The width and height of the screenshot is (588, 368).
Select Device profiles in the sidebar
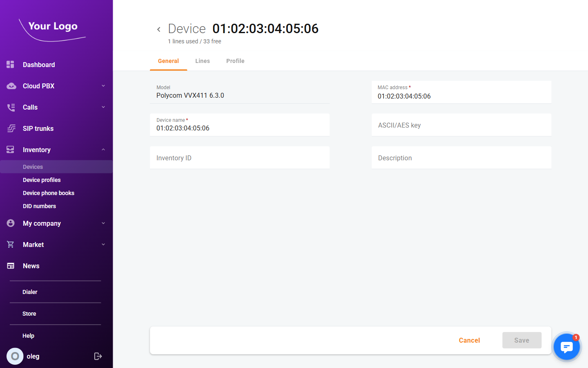[42, 180]
